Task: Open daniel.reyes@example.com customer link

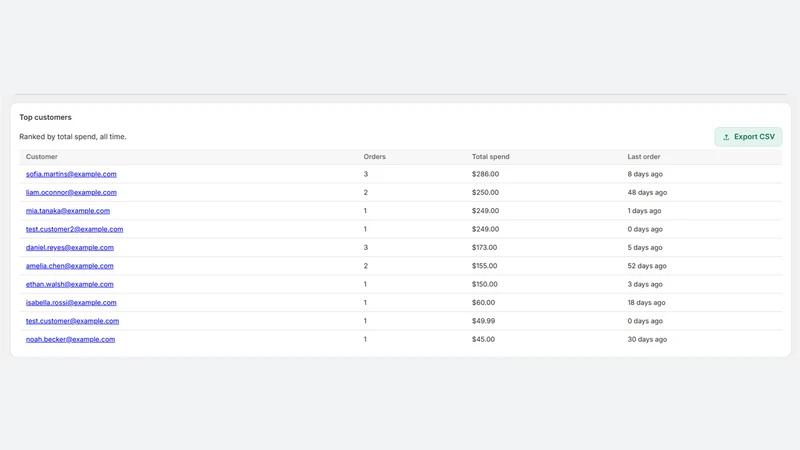Action: pos(70,247)
